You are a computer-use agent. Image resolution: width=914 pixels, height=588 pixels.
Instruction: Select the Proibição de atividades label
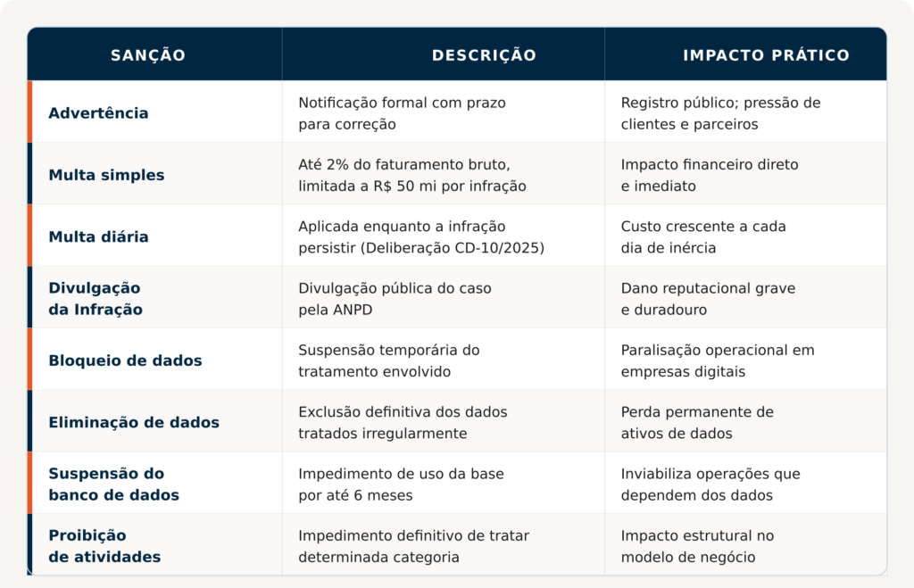[104, 546]
